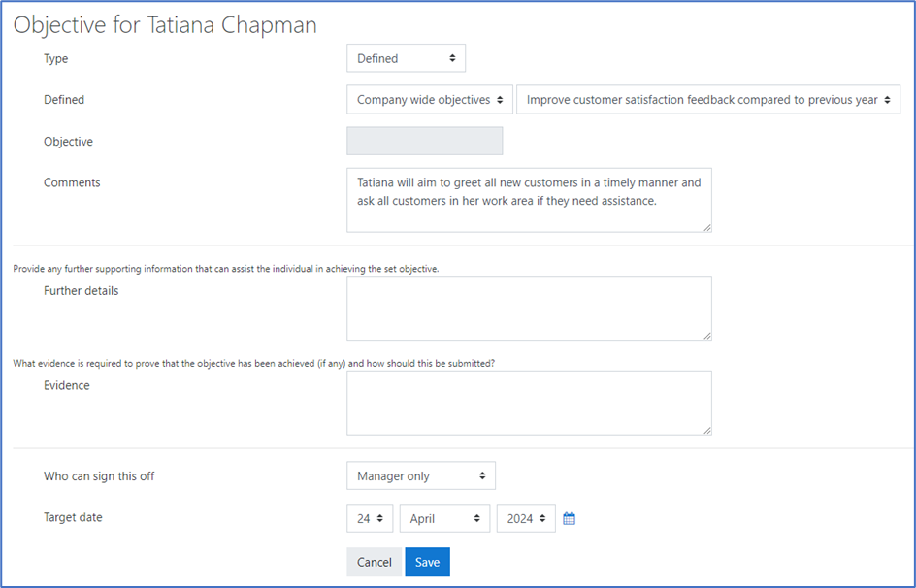Open the Target date month dropdown showing April

click(444, 518)
